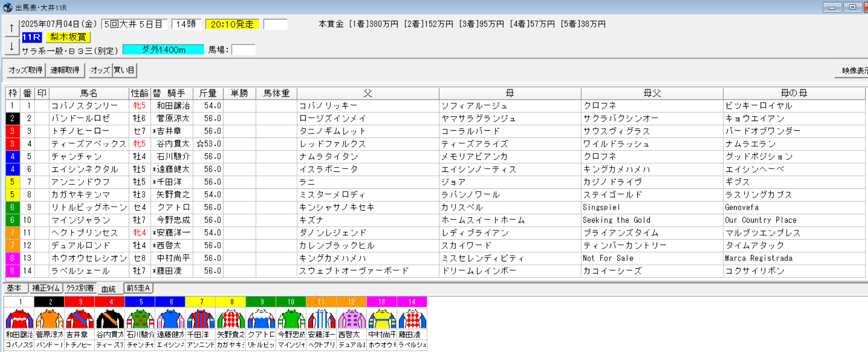Click the ダ外1400m course label

[x=163, y=49]
